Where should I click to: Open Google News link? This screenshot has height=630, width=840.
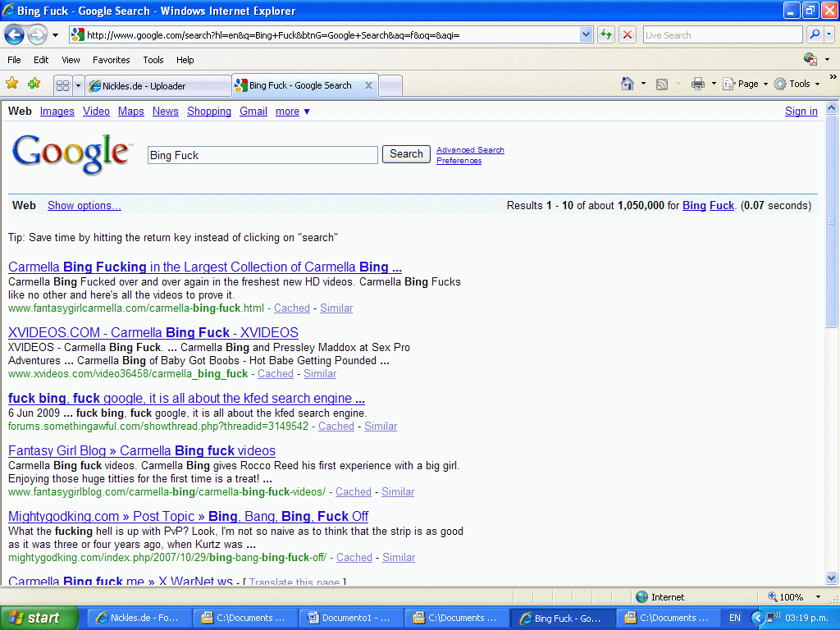(x=165, y=112)
